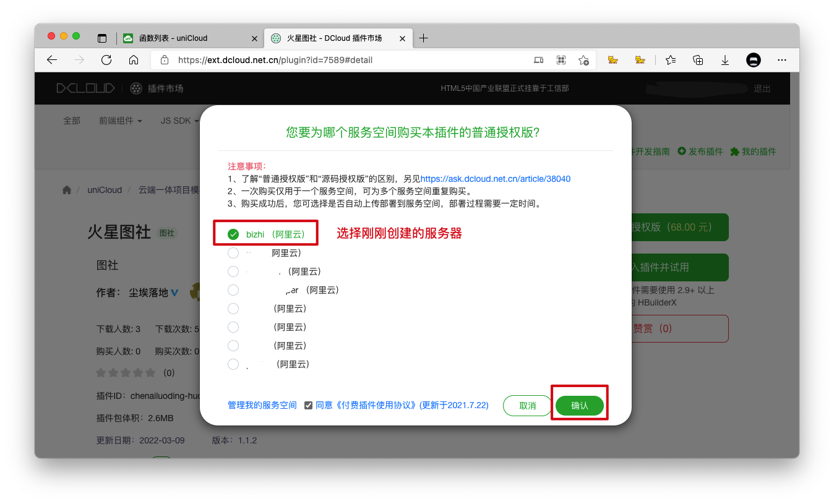834x504 pixels.
Task: Click the 注意事项 heading text
Action: pyautogui.click(x=247, y=166)
